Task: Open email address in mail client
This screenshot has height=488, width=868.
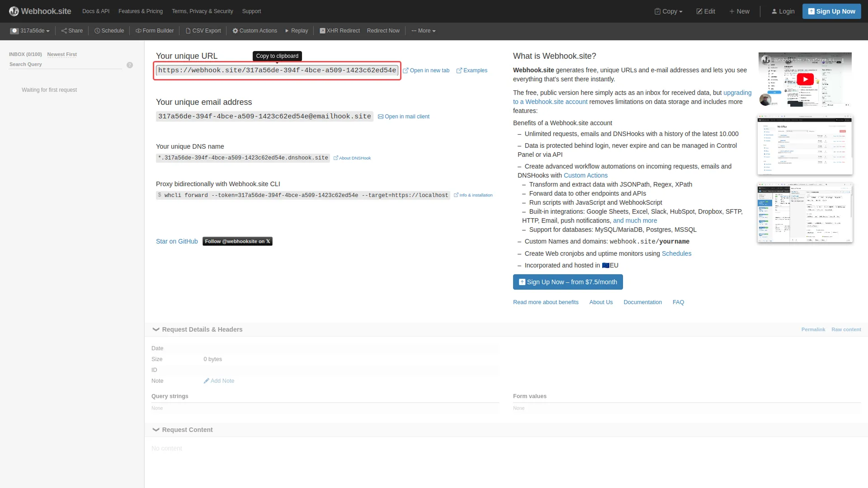Action: 403,116
